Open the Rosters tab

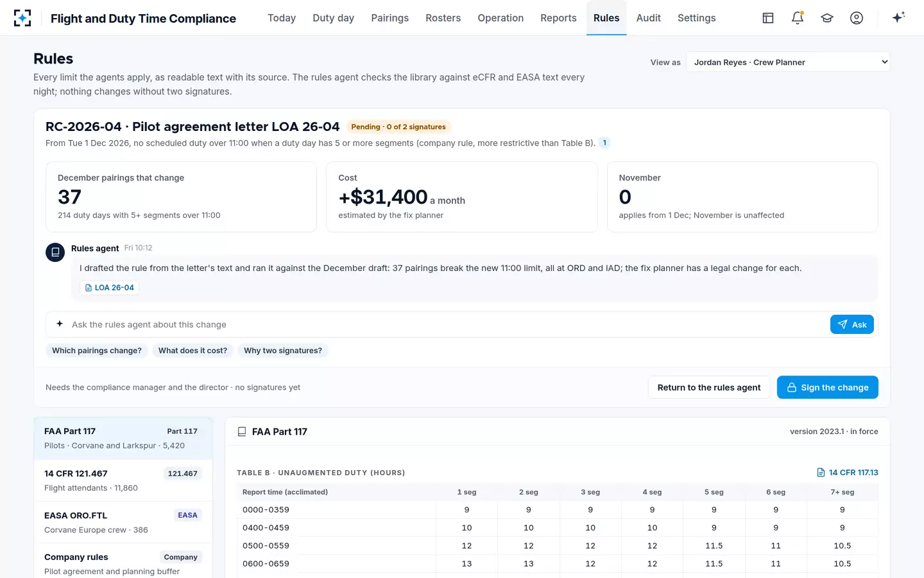click(443, 18)
